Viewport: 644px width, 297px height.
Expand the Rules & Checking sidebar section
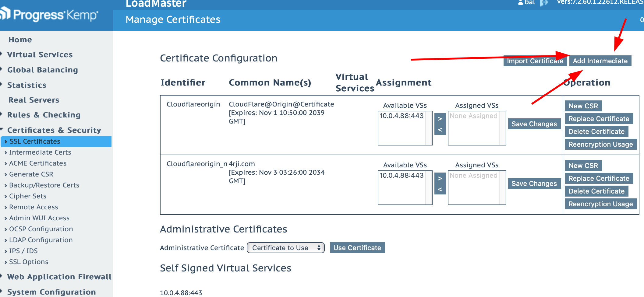pos(44,115)
